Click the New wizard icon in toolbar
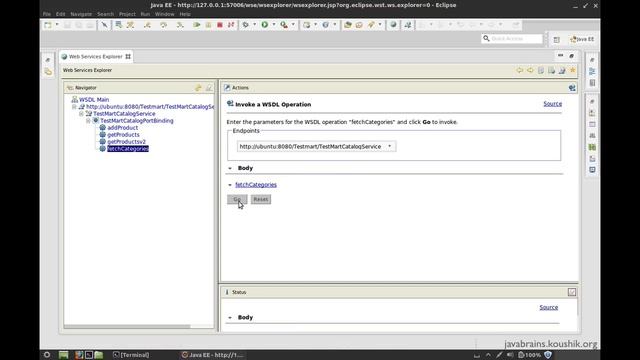The width and height of the screenshot is (640, 360). click(48, 25)
